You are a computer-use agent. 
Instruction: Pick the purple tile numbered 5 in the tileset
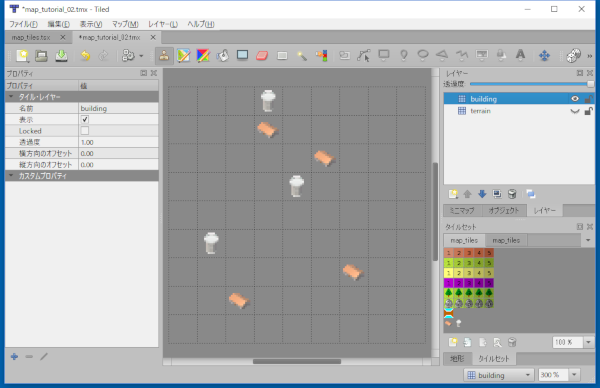489,283
